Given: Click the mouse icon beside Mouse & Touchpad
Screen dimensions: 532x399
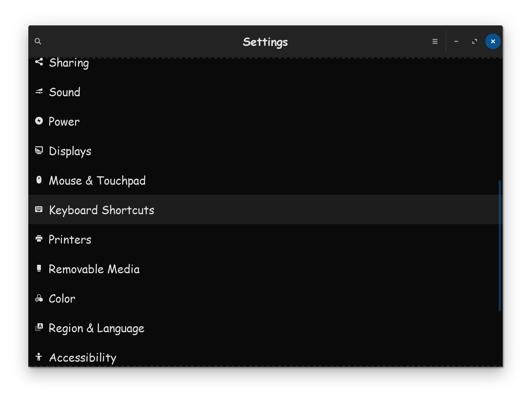Looking at the screenshot, I should pos(39,180).
